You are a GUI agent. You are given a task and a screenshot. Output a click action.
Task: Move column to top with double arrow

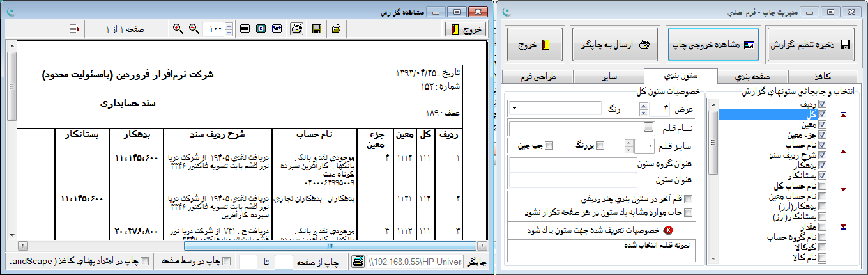844,114
